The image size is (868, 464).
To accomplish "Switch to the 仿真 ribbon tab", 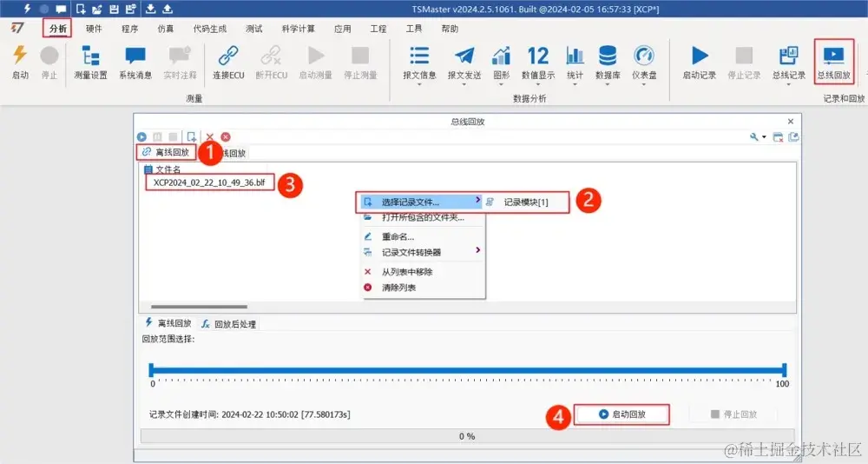I will pos(165,29).
